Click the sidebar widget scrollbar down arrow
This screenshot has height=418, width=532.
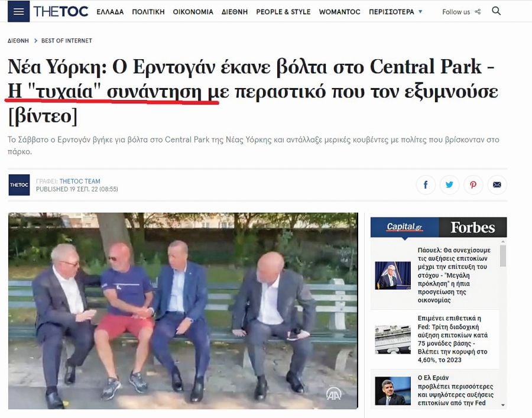tap(503, 405)
